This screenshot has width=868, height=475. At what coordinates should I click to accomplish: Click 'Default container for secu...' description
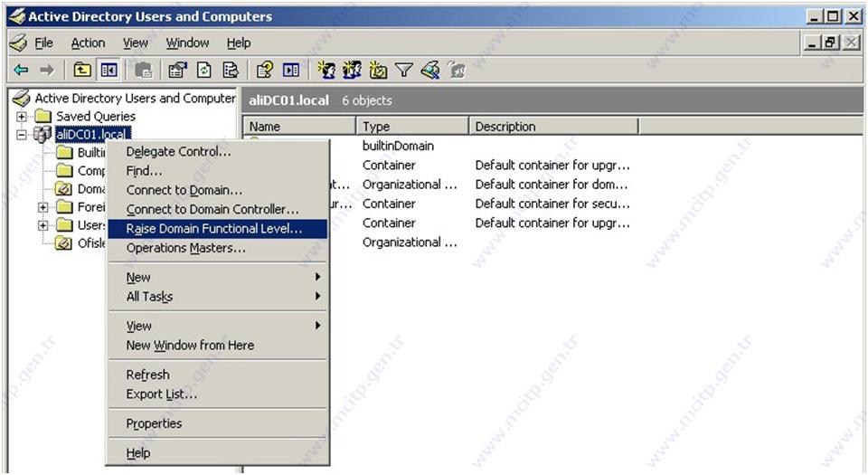point(552,204)
